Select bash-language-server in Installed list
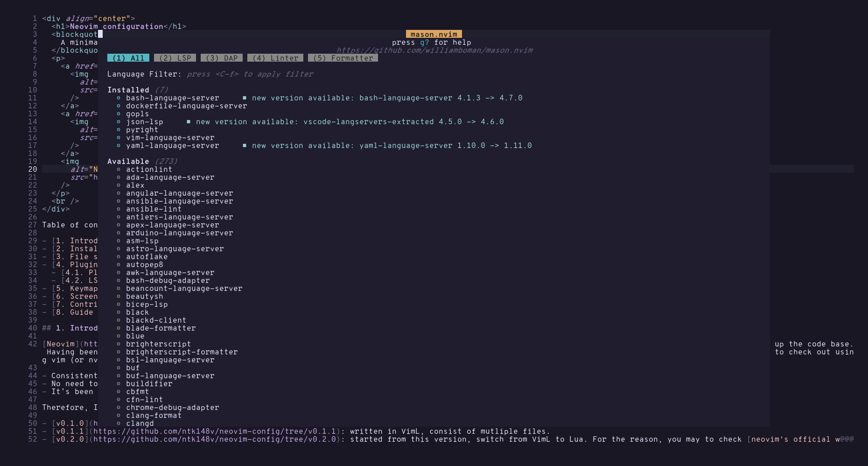The height and width of the screenshot is (466, 868). pos(172,98)
